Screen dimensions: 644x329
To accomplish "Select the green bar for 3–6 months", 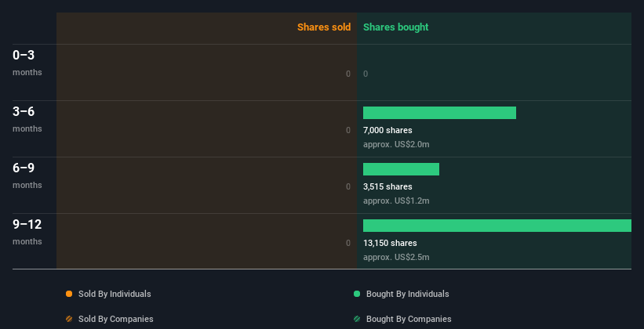I will pyautogui.click(x=439, y=113).
